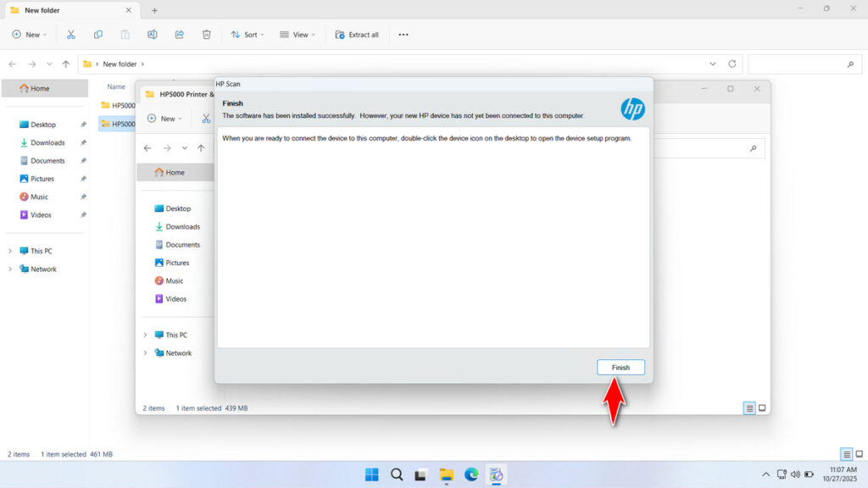Expand the Network tree node in sidebar
The height and width of the screenshot is (488, 868).
[x=10, y=269]
